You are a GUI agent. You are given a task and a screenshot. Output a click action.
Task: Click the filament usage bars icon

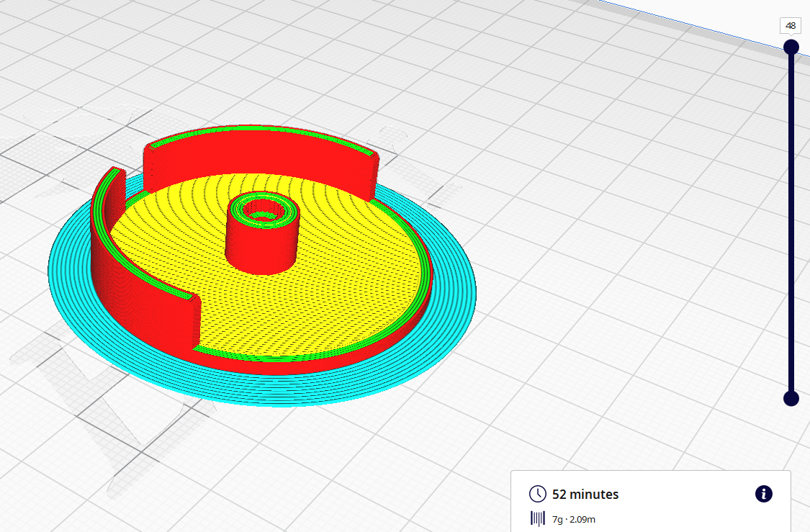[x=536, y=519]
